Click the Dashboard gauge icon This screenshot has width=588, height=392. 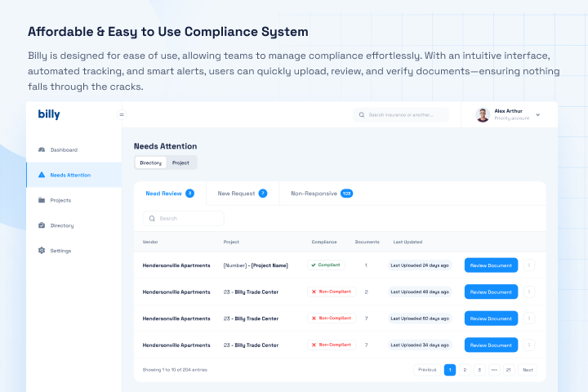pos(42,149)
